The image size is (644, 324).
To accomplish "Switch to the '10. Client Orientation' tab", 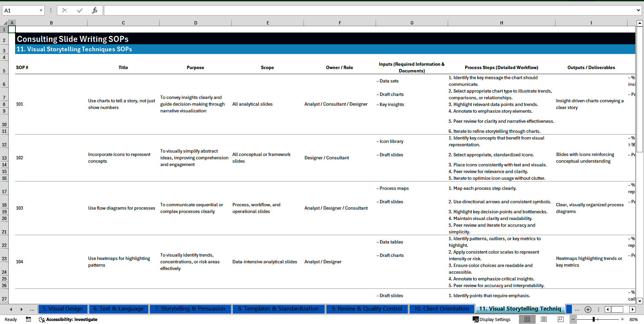I will pos(441,309).
